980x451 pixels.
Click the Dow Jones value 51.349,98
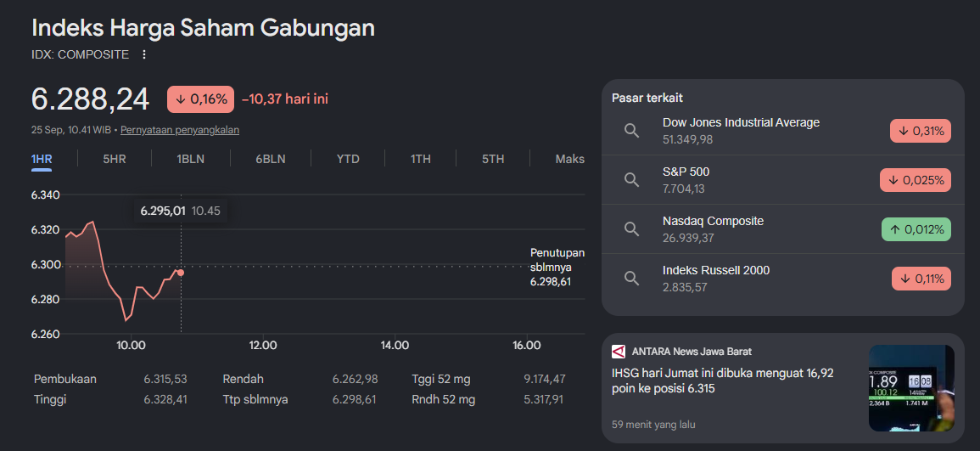687,139
